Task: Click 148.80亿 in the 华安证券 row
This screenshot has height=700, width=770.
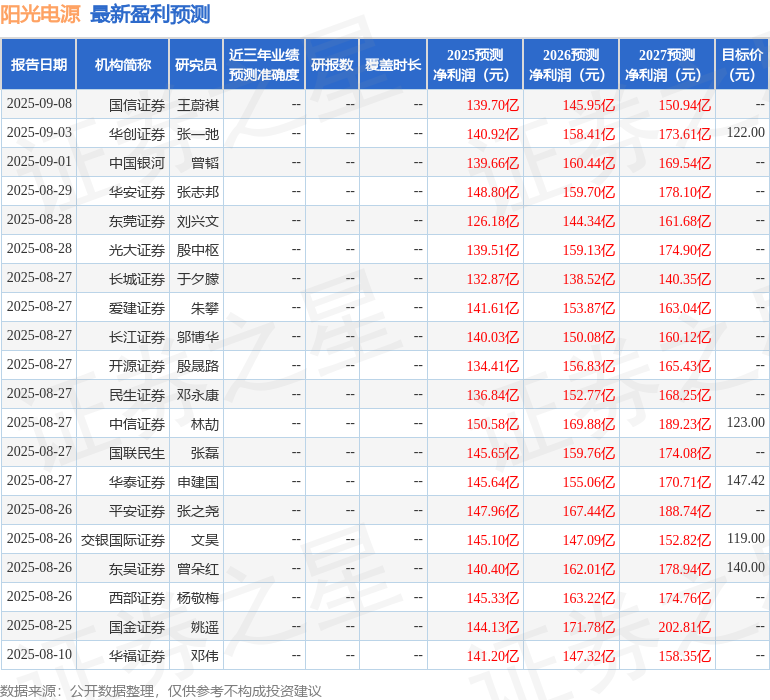Action: pos(493,192)
